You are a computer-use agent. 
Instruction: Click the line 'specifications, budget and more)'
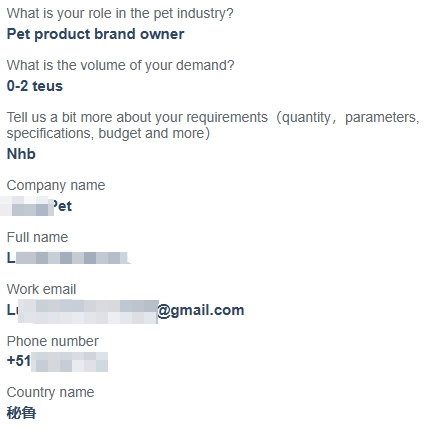click(108, 133)
